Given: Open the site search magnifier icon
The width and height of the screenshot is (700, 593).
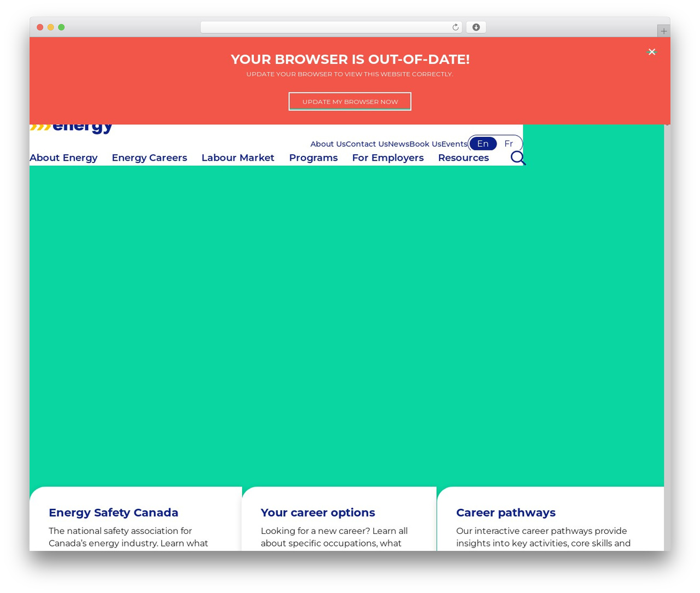Looking at the screenshot, I should (518, 158).
